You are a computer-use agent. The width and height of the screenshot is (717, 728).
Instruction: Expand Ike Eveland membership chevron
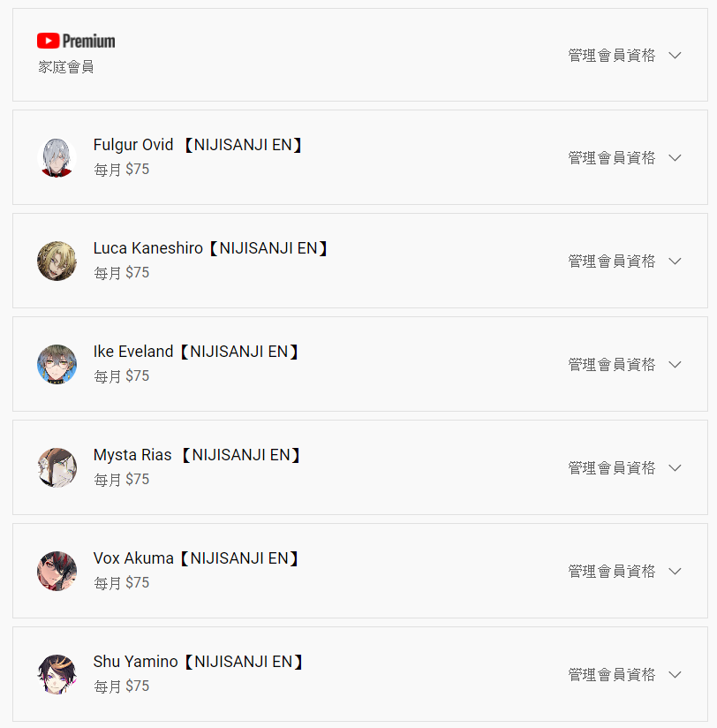tap(675, 365)
